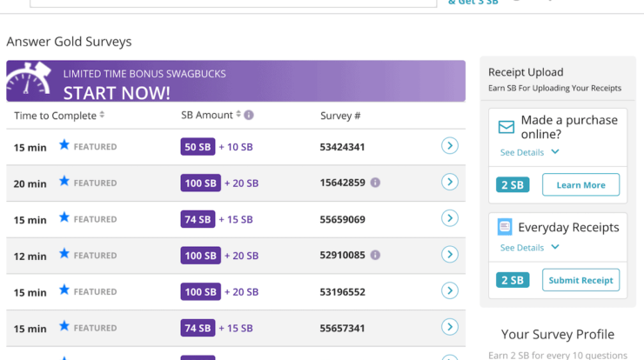This screenshot has height=360, width=644.
Task: Click the Submit Receipt button
Action: tap(580, 280)
